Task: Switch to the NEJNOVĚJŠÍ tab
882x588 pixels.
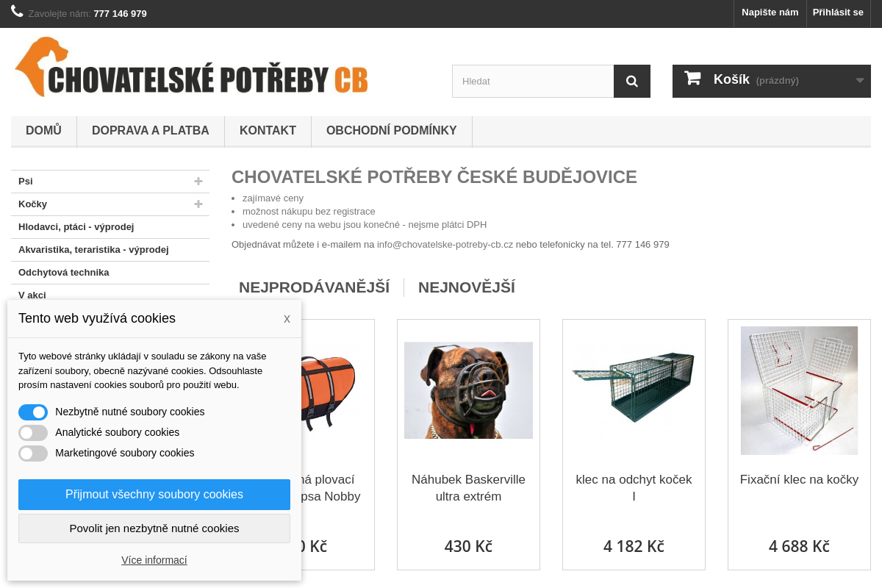Action: tap(466, 287)
